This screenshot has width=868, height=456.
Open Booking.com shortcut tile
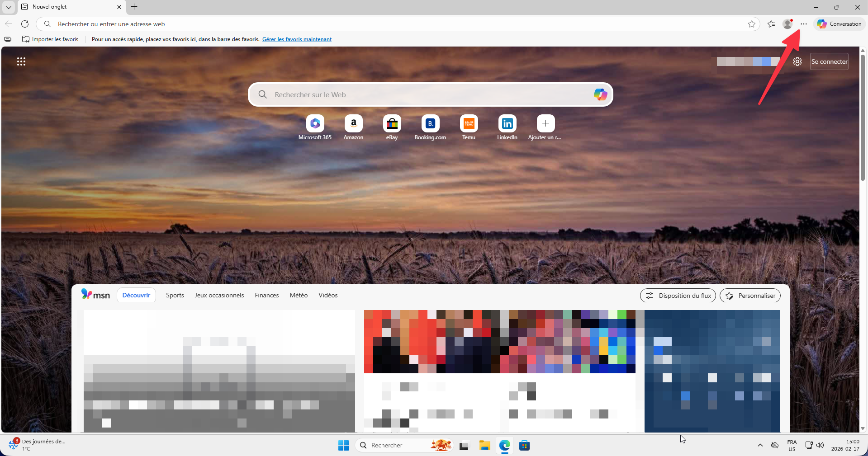point(431,127)
